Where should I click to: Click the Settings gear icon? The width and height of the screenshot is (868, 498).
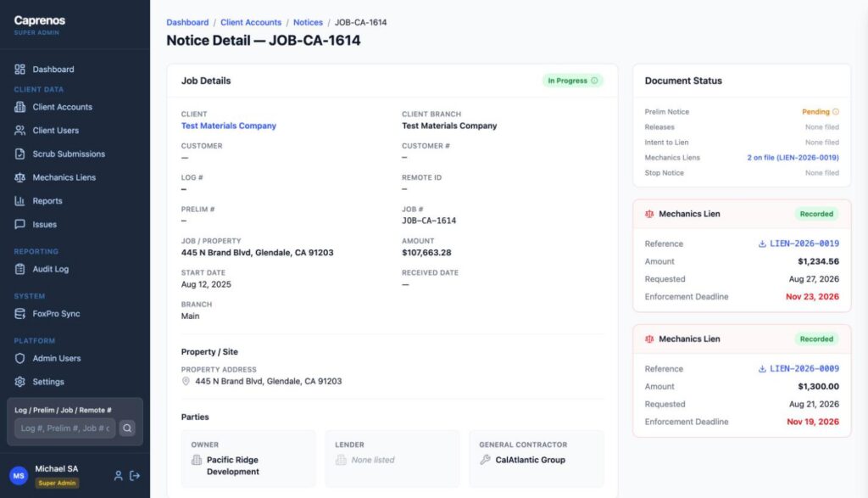point(20,382)
